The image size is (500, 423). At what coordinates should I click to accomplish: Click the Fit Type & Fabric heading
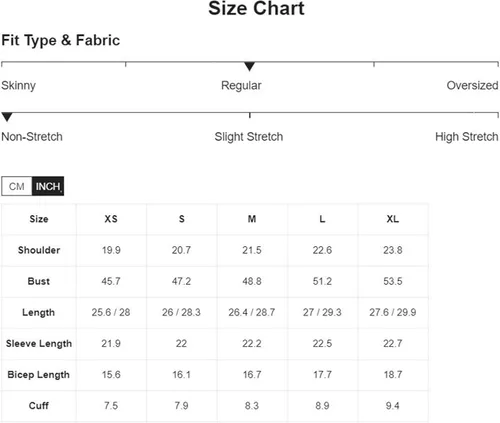(x=61, y=40)
